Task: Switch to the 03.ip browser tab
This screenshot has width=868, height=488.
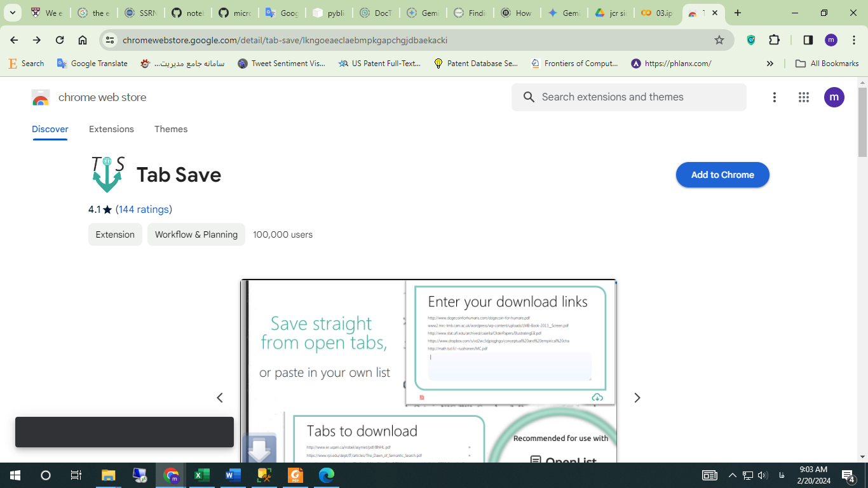Action: click(658, 13)
